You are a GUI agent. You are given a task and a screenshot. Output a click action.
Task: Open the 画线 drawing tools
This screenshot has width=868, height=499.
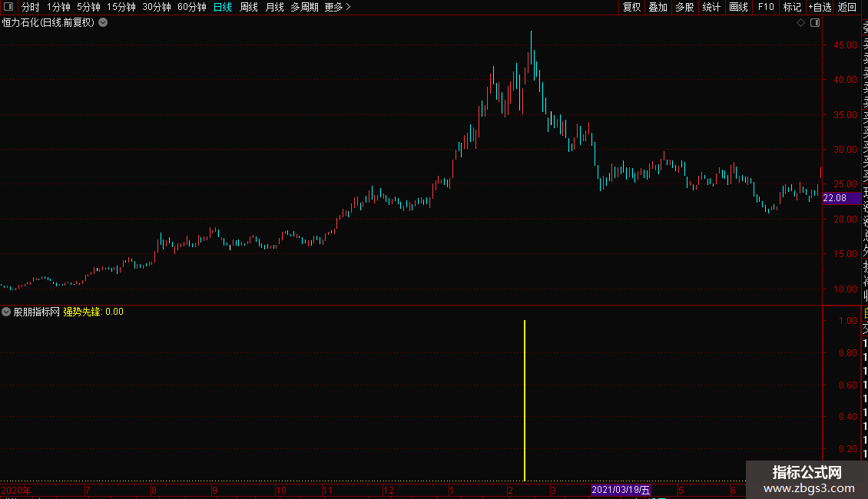[738, 7]
